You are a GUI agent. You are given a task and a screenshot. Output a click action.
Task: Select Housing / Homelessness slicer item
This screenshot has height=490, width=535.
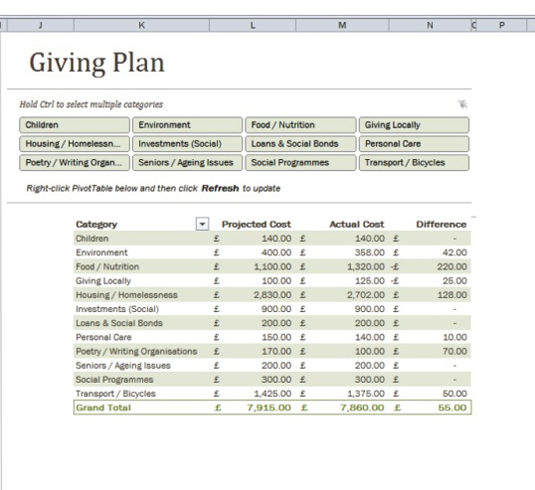coord(74,144)
